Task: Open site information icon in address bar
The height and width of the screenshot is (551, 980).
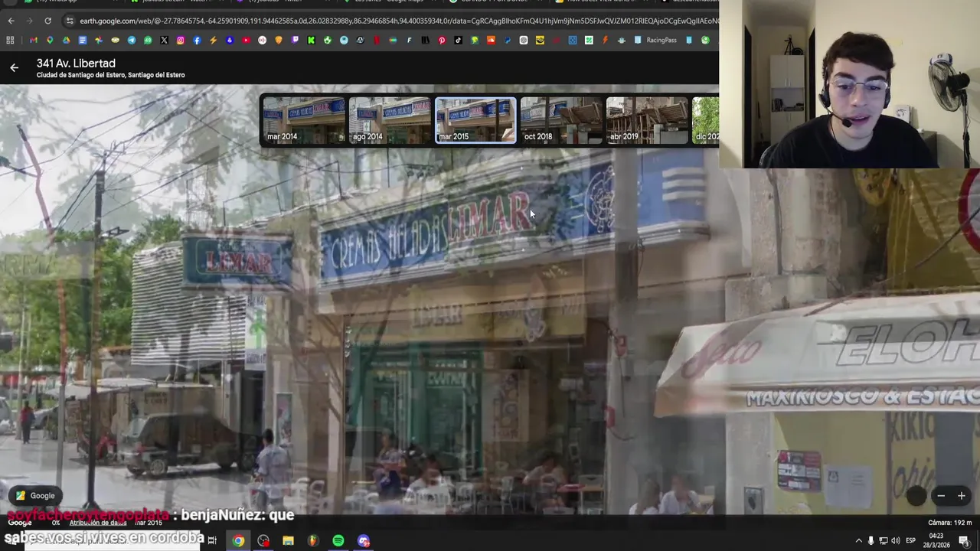Action: [70, 21]
